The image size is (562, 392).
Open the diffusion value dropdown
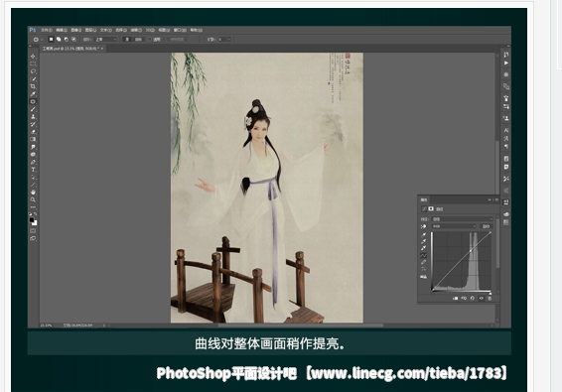(x=229, y=40)
